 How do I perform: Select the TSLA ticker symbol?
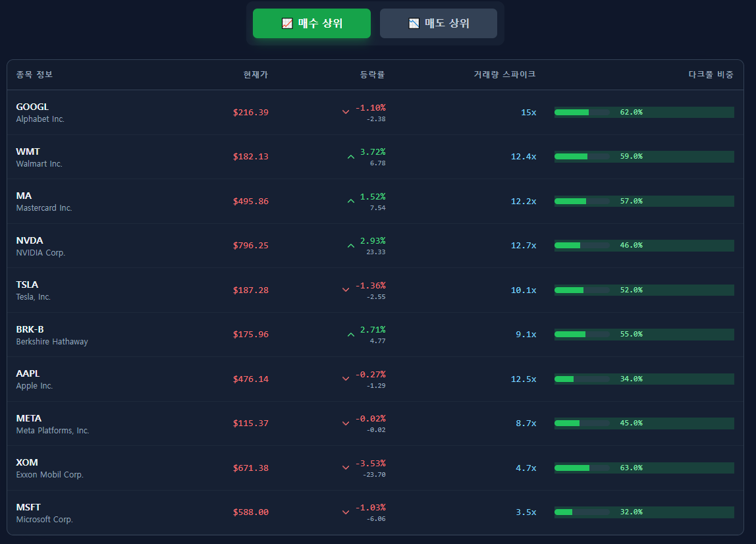coord(27,285)
